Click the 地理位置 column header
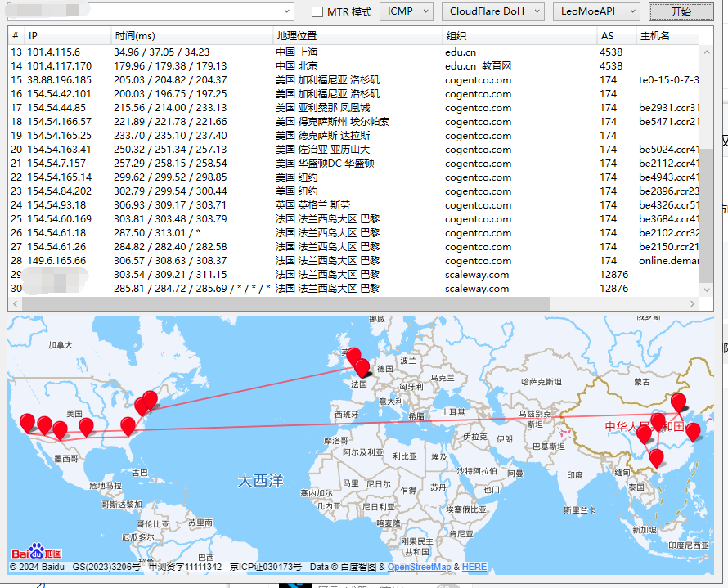 357,36
